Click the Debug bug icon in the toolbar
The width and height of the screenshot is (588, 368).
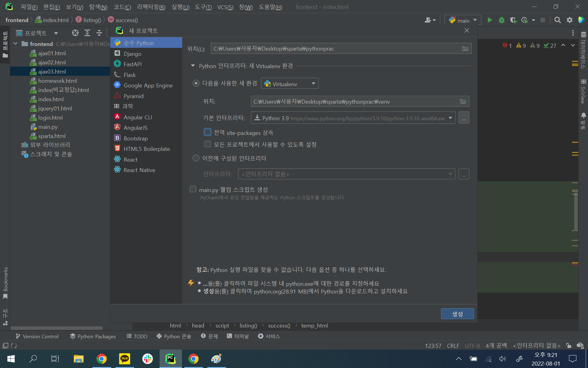coord(501,20)
